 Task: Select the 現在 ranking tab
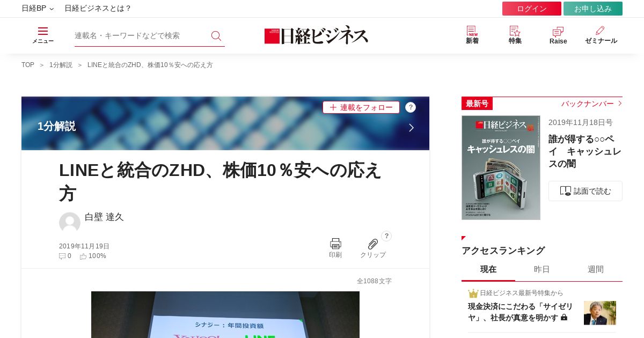click(488, 269)
